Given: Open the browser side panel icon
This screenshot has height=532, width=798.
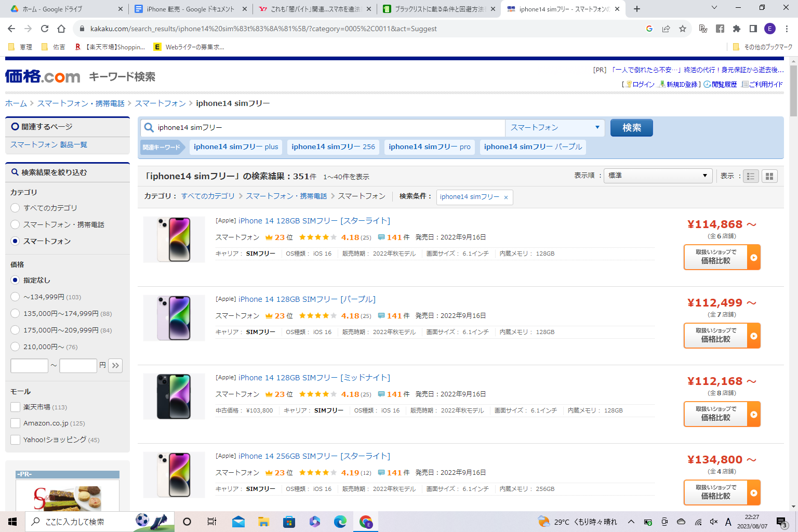Looking at the screenshot, I should coord(753,29).
